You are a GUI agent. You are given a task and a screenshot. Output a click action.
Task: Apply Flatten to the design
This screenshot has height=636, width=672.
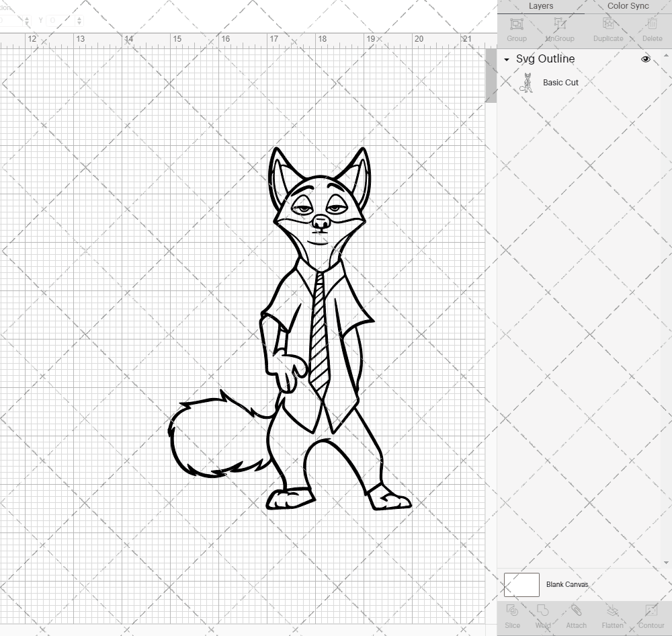click(x=612, y=617)
